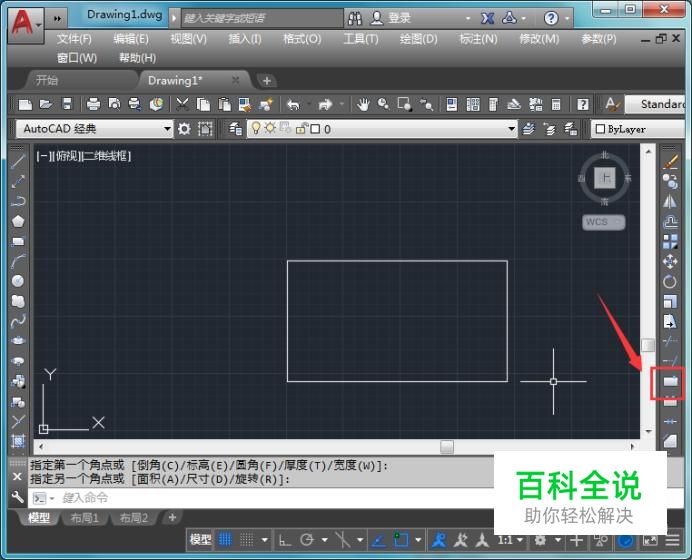Click the 模型 button in the status bar
Image resolution: width=692 pixels, height=560 pixels.
pyautogui.click(x=200, y=540)
